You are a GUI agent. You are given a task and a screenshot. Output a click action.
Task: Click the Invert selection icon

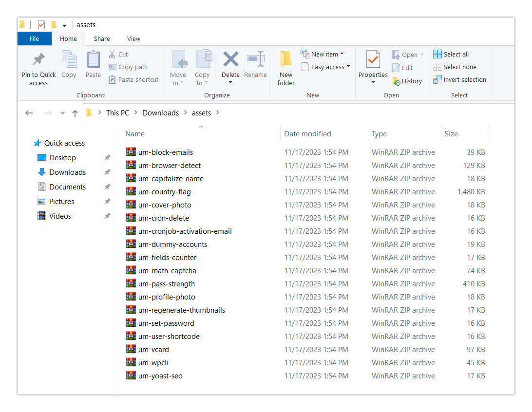(437, 79)
